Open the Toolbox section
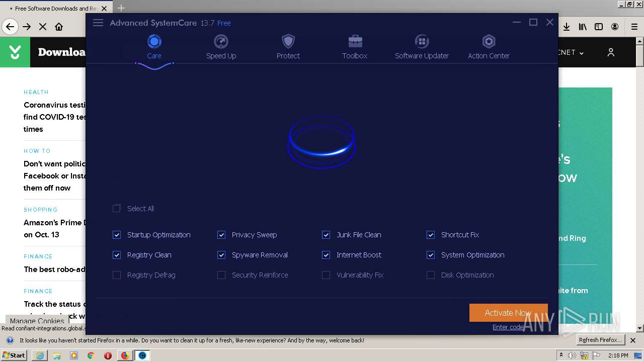Viewport: 644px width, 362px height. 355,47
